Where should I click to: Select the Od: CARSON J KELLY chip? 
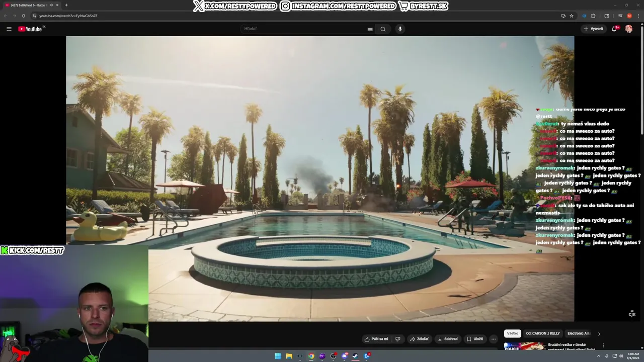tap(542, 333)
